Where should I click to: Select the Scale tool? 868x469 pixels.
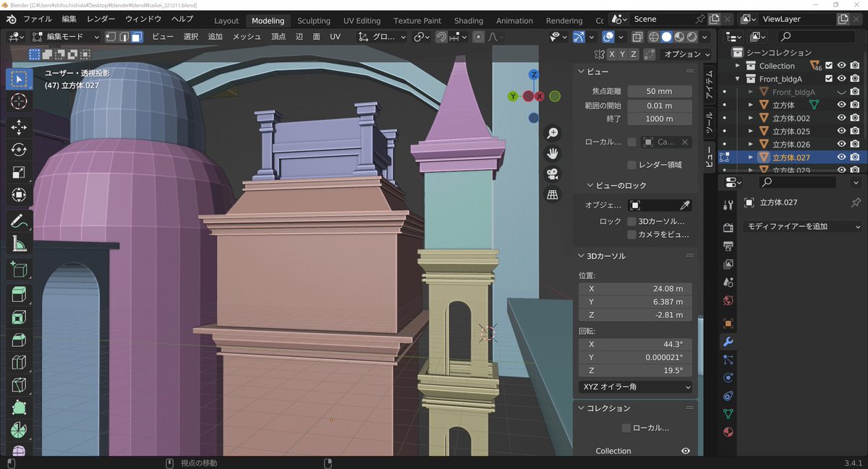pyautogui.click(x=19, y=172)
